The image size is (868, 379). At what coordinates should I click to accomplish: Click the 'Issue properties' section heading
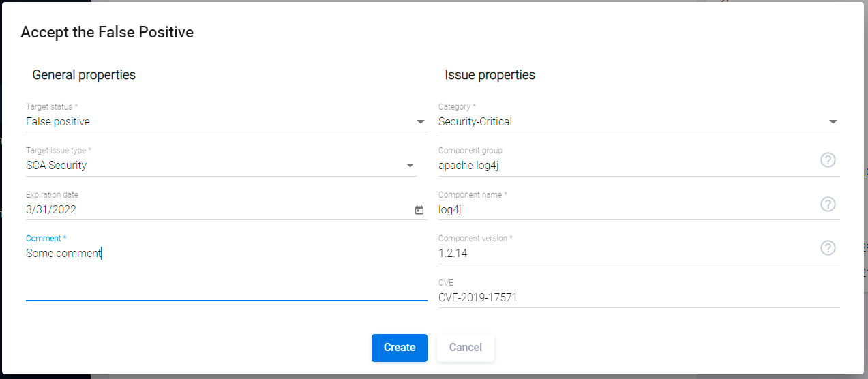point(490,75)
